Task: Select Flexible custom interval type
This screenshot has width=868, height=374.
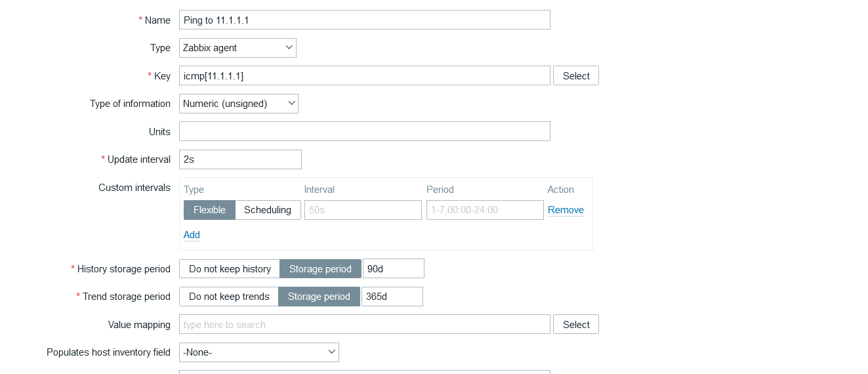Action: click(x=209, y=210)
